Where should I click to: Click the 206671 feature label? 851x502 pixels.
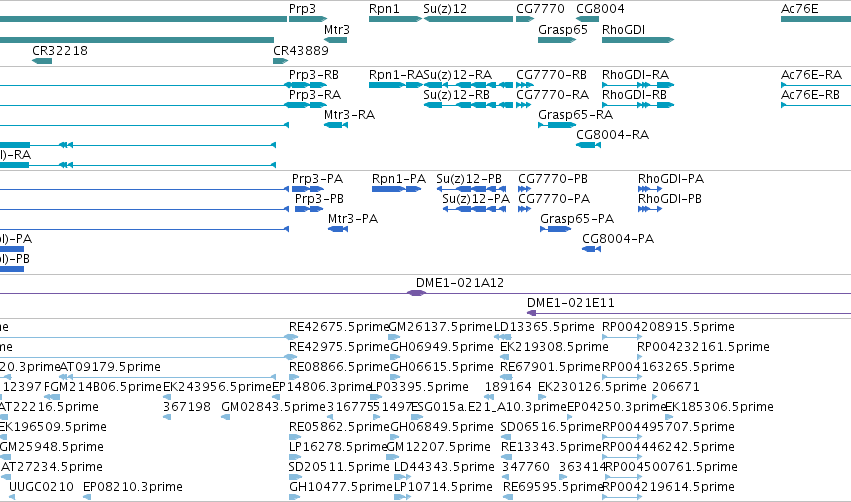[676, 387]
